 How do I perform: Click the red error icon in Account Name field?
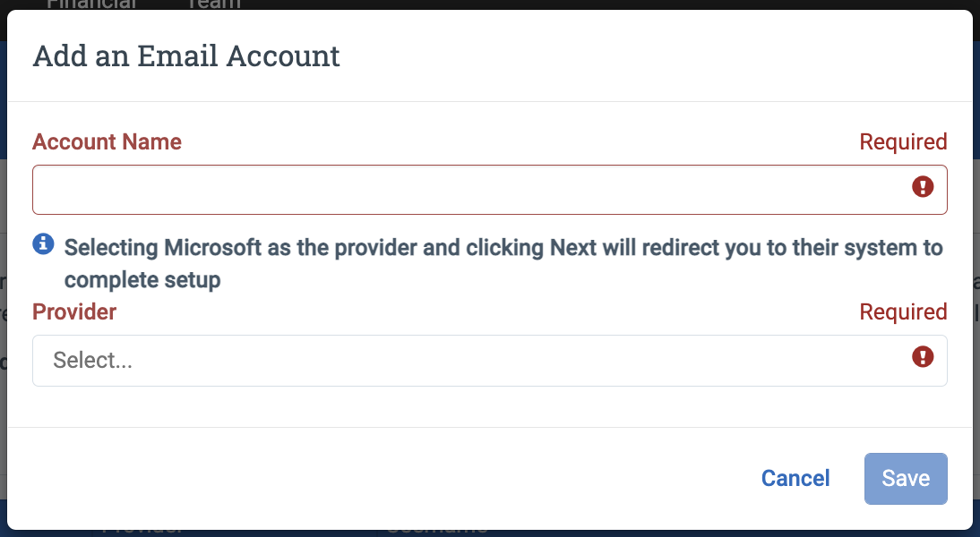pos(923,187)
